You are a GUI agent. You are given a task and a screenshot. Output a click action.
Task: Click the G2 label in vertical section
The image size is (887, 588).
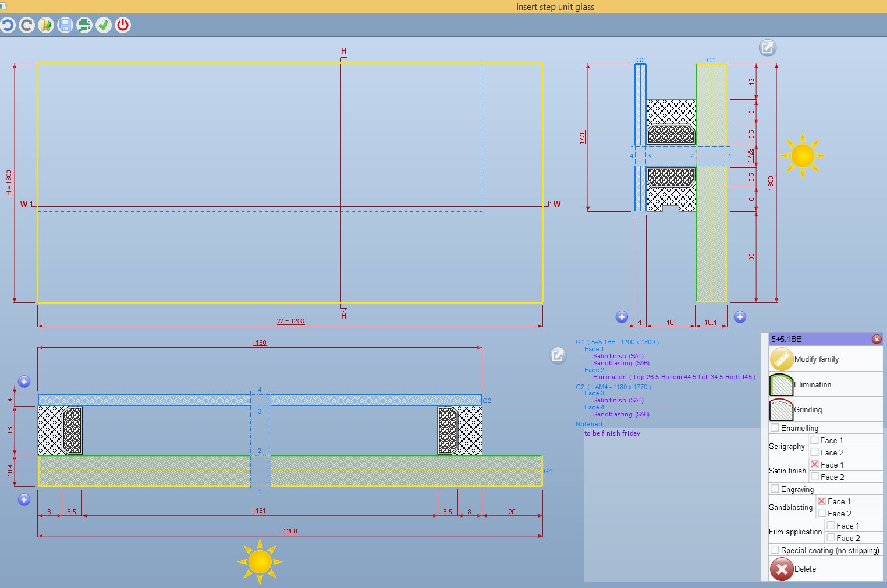(x=640, y=60)
